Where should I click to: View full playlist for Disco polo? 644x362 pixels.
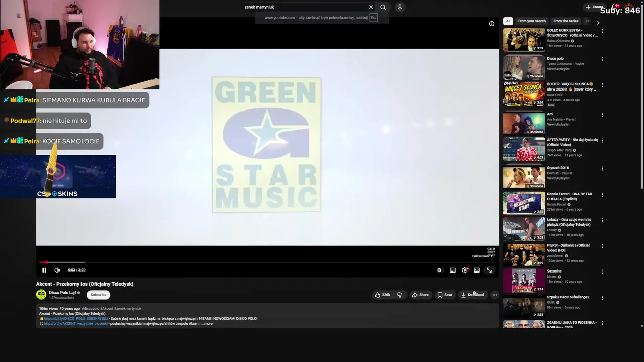558,69
